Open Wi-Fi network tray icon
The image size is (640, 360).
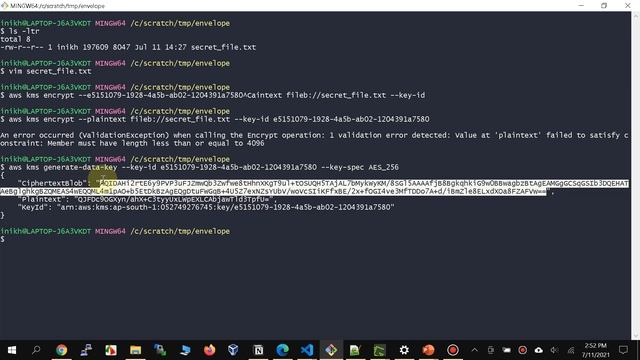571,350
